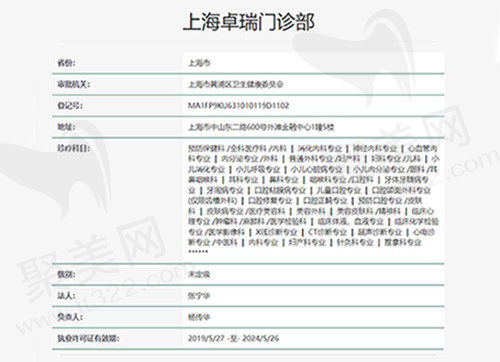500x362 pixels.
Task: Click the name in the 法人 row
Action: tap(199, 296)
